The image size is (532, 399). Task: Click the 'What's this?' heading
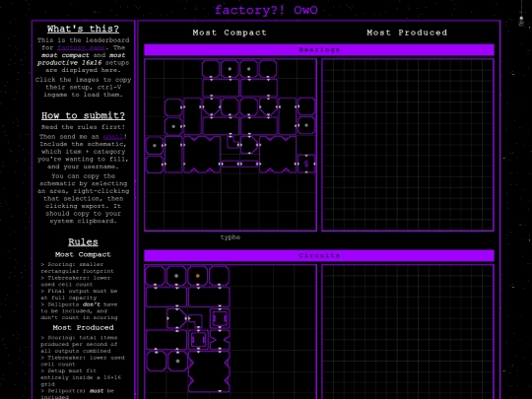(x=83, y=29)
